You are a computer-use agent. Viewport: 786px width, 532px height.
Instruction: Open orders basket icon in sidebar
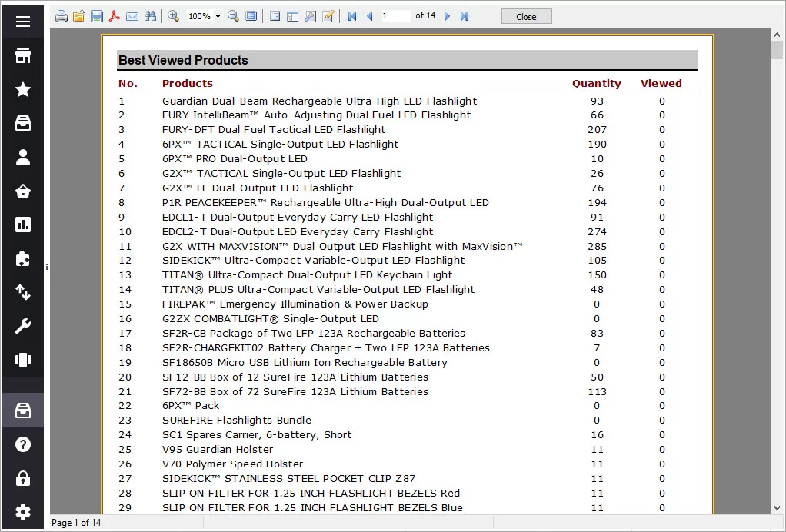[x=23, y=191]
